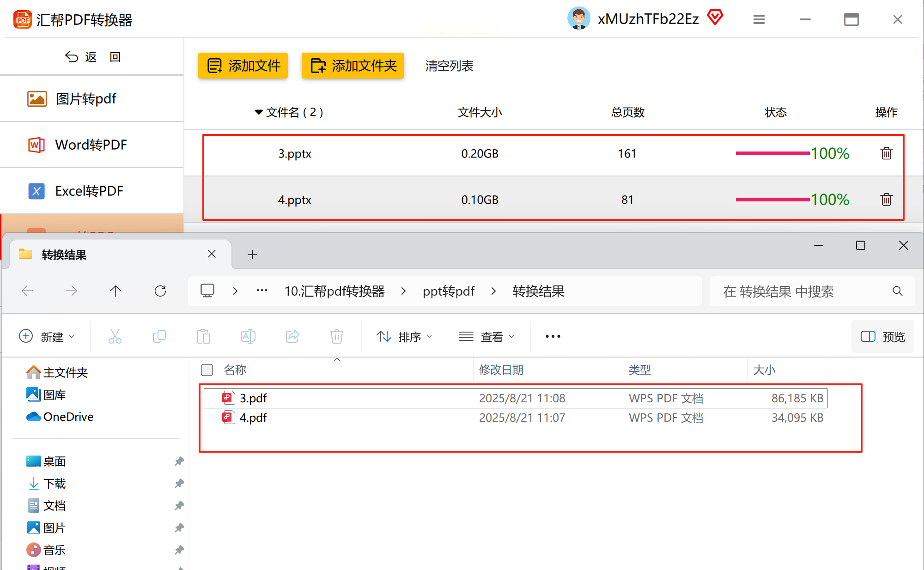Remove 4.pptx with its trash icon

886,200
